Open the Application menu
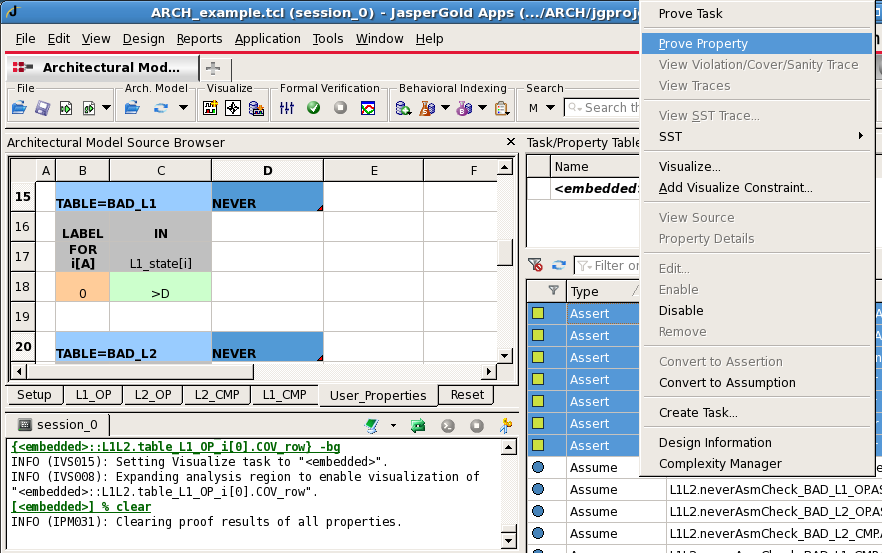This screenshot has width=882, height=553. click(267, 39)
